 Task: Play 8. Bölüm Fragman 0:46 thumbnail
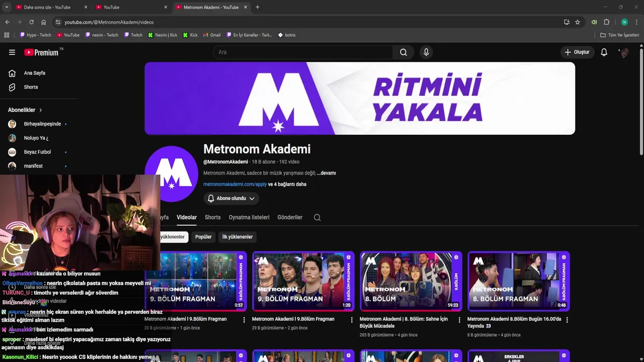(x=519, y=281)
